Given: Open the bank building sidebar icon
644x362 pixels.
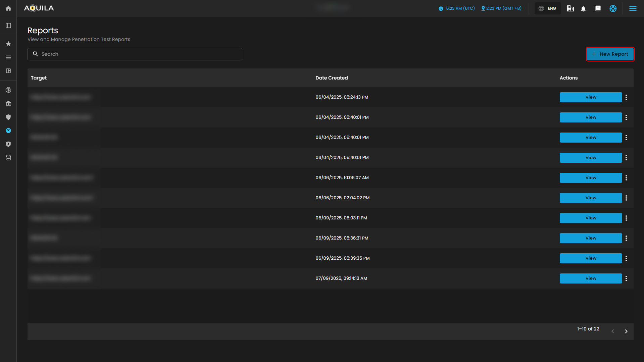Looking at the screenshot, I should [8, 104].
